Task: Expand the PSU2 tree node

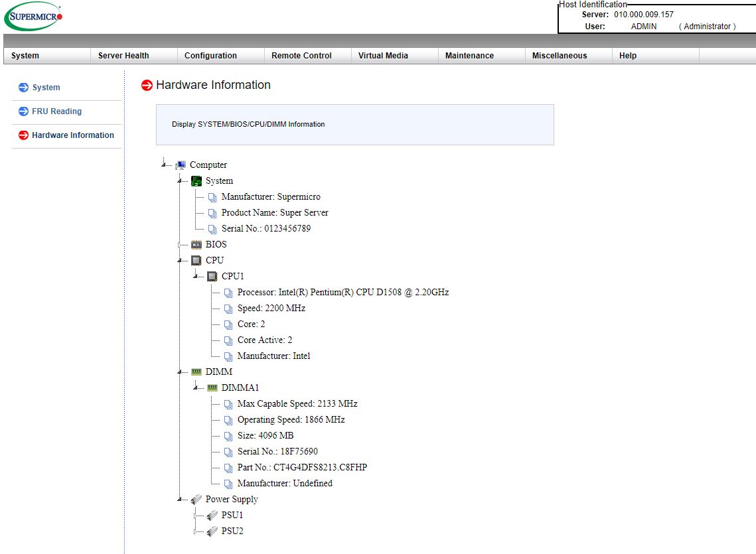Action: (x=195, y=531)
